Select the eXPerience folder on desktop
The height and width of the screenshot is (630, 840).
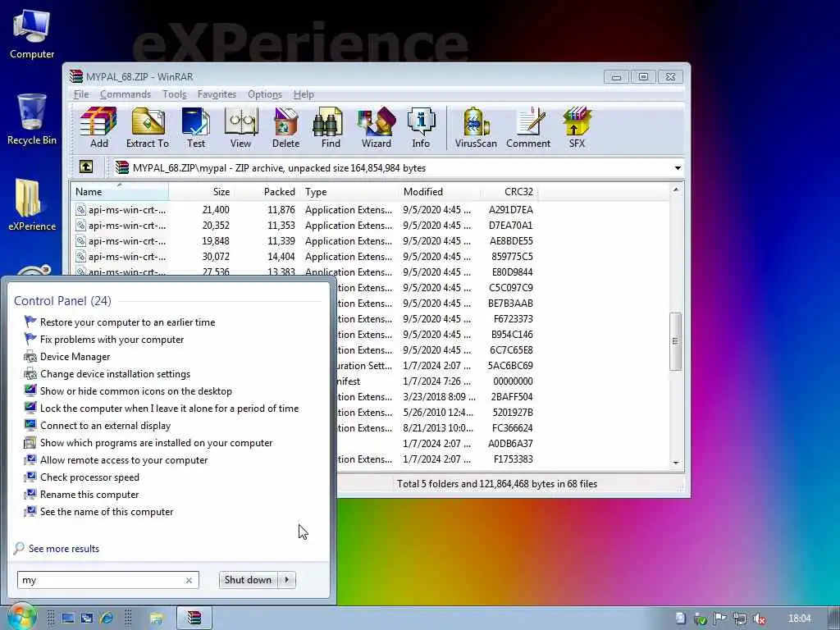[32, 204]
